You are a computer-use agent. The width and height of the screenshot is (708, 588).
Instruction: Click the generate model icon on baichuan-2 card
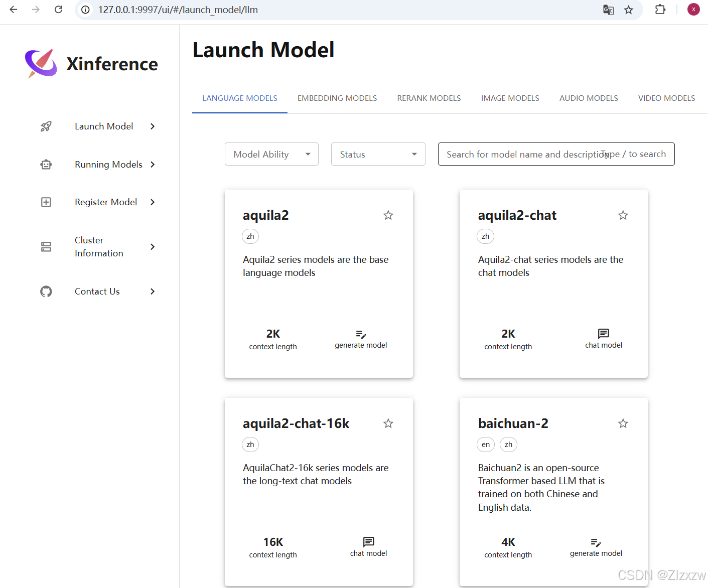(x=596, y=542)
